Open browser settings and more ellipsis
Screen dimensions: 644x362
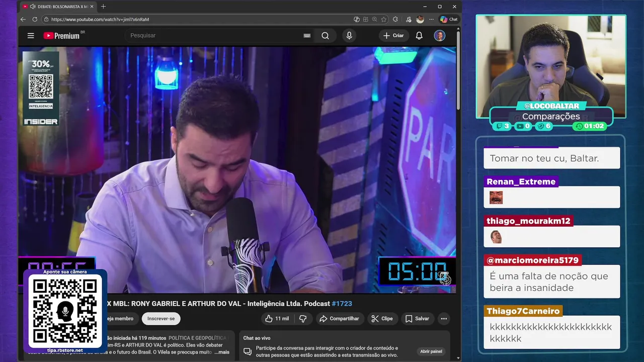coord(431,19)
